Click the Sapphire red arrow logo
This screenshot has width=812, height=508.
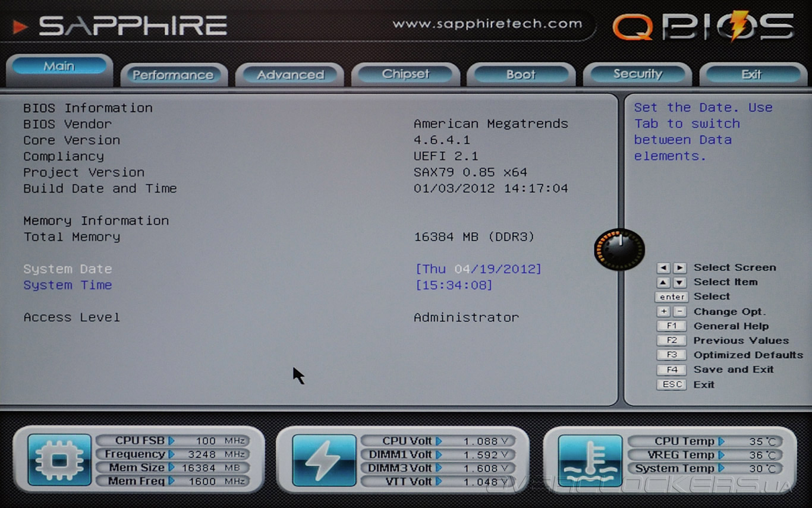point(20,26)
